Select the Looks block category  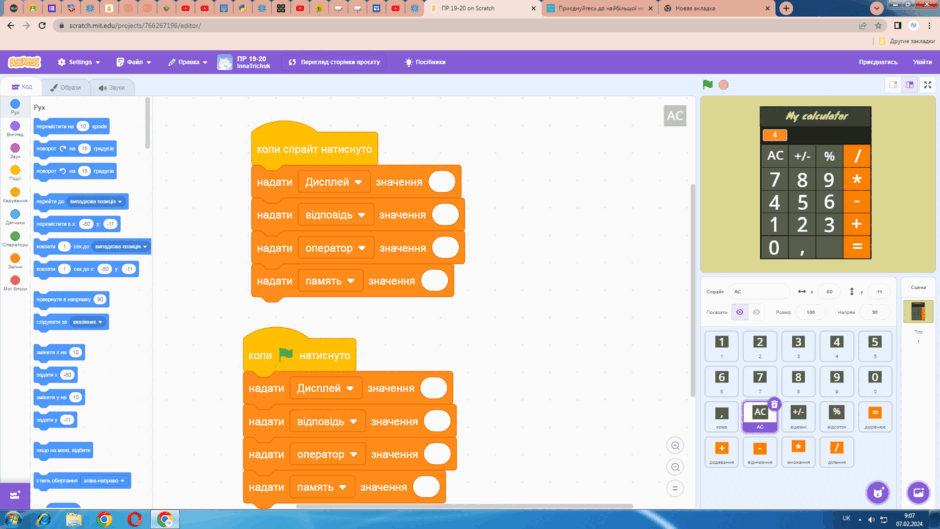(15, 129)
